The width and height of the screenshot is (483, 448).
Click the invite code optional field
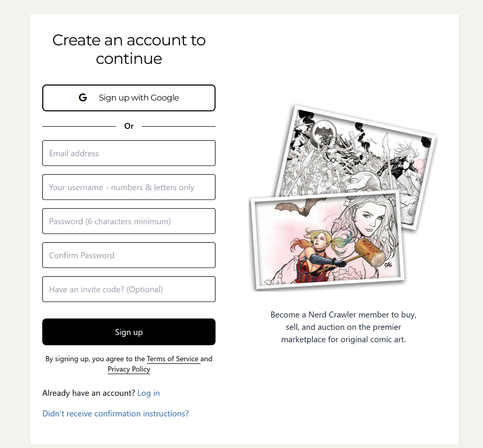pyautogui.click(x=129, y=289)
